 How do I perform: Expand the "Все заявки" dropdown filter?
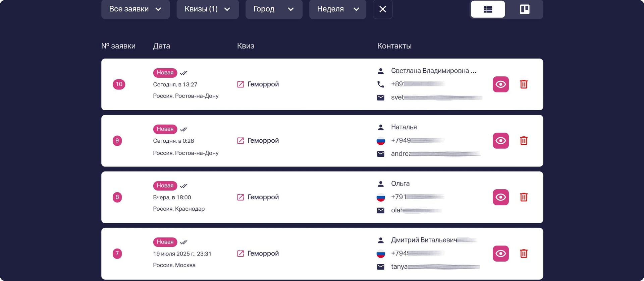[135, 9]
